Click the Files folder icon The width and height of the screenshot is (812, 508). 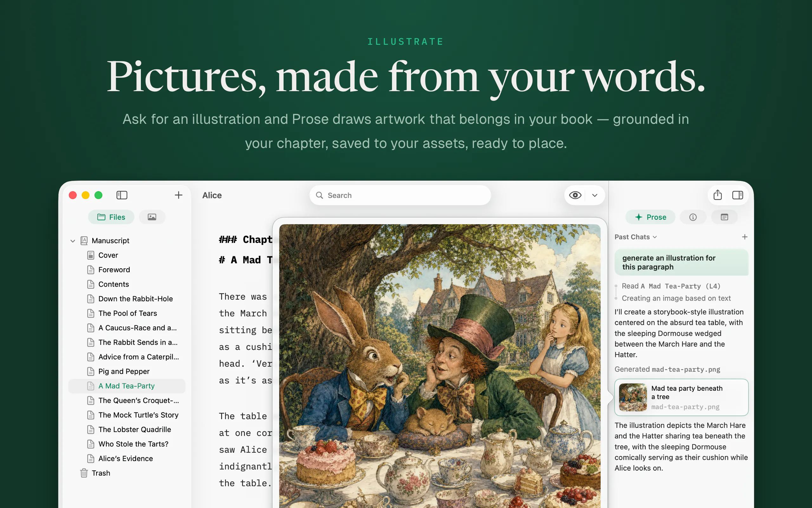coord(101,217)
